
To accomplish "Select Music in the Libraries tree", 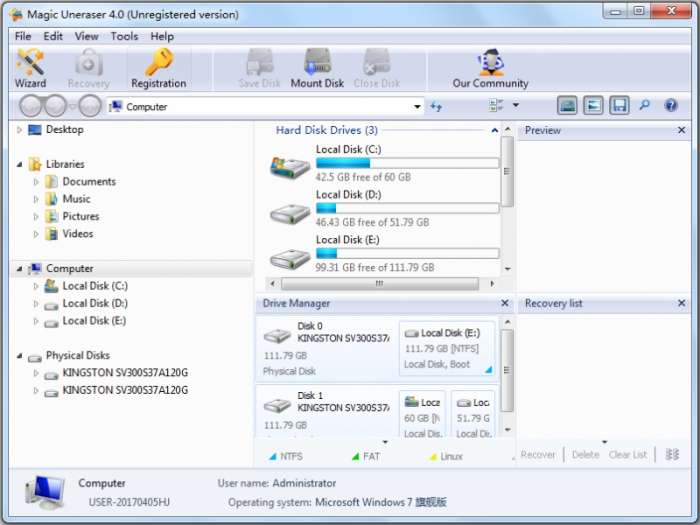I will 76,199.
